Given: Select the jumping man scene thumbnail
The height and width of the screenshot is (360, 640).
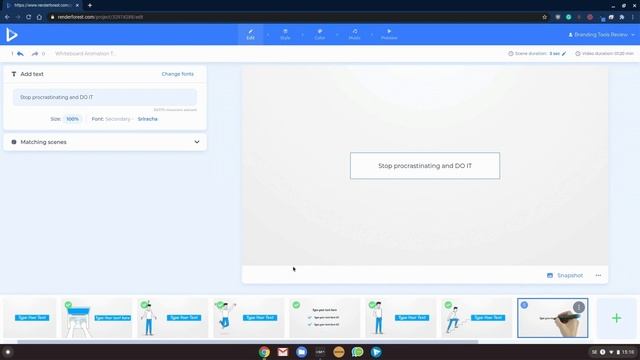Looking at the screenshot, I should (249, 318).
